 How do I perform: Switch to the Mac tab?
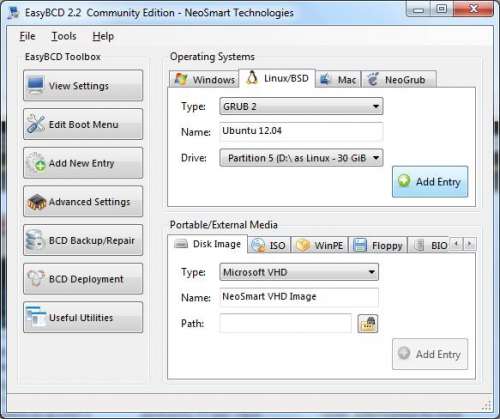(338, 80)
